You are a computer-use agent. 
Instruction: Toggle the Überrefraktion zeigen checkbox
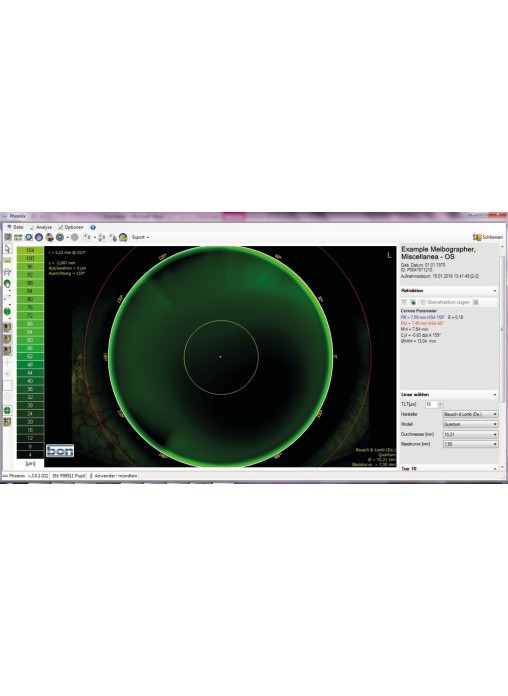(x=423, y=302)
